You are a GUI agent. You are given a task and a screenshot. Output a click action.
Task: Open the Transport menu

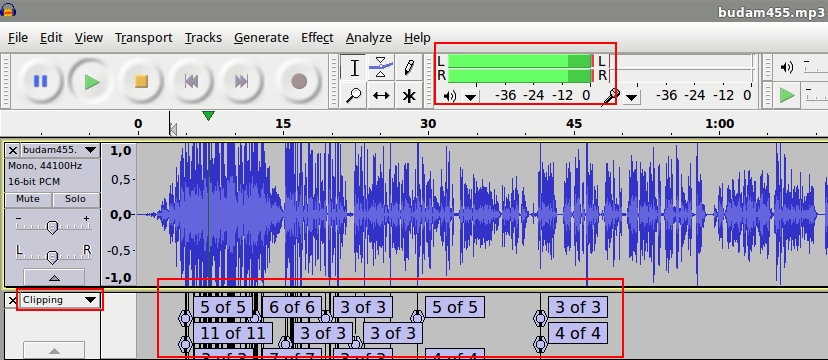144,37
